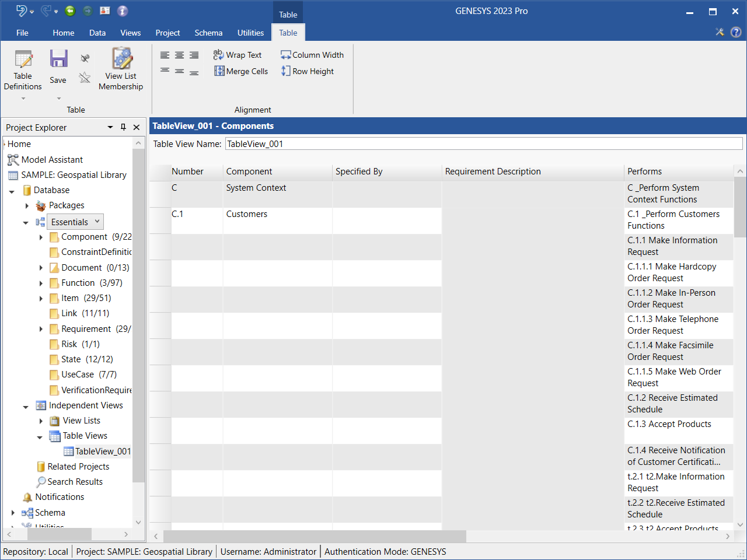
Task: Select Related Projects in the tree
Action: tap(78, 467)
